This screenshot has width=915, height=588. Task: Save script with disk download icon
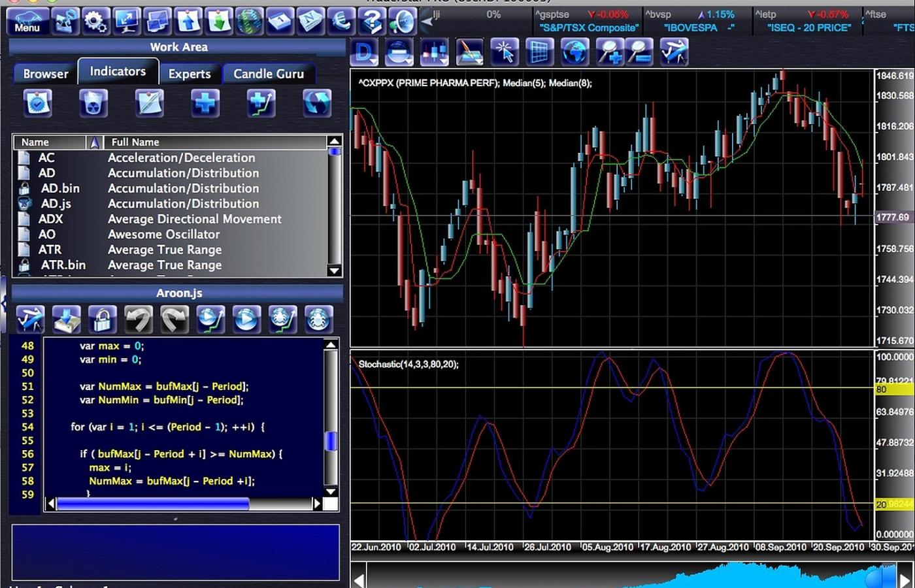(66, 319)
